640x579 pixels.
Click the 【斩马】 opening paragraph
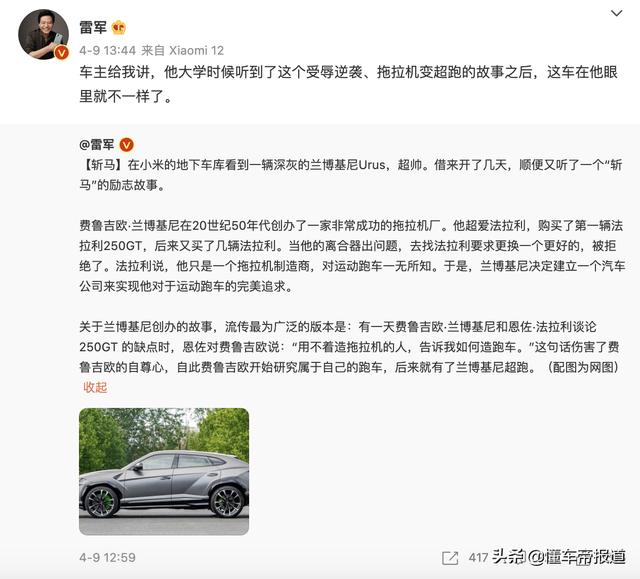[351, 175]
